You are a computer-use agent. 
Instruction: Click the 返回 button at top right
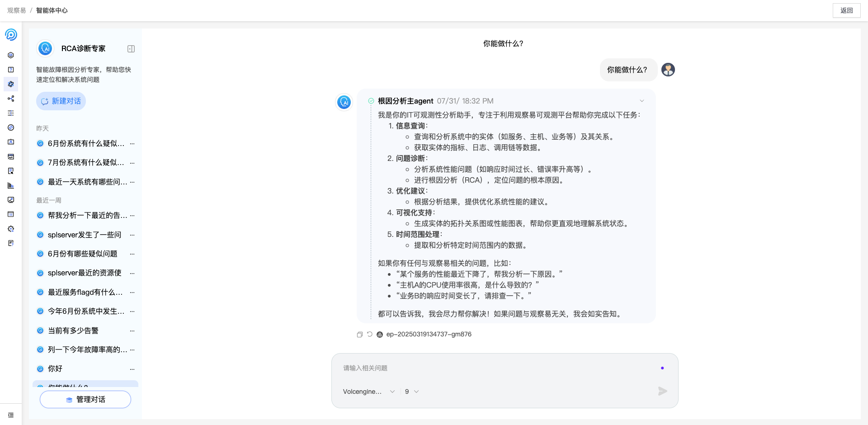(x=846, y=10)
